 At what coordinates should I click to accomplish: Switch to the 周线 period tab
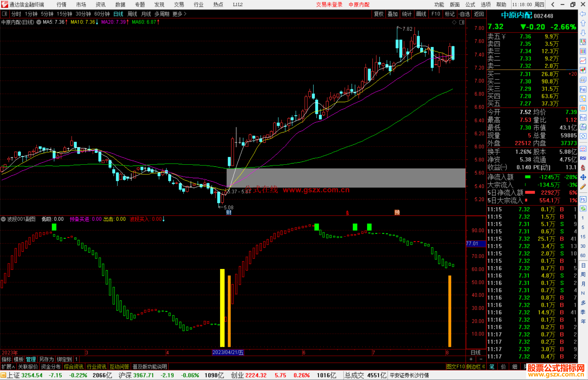132,14
